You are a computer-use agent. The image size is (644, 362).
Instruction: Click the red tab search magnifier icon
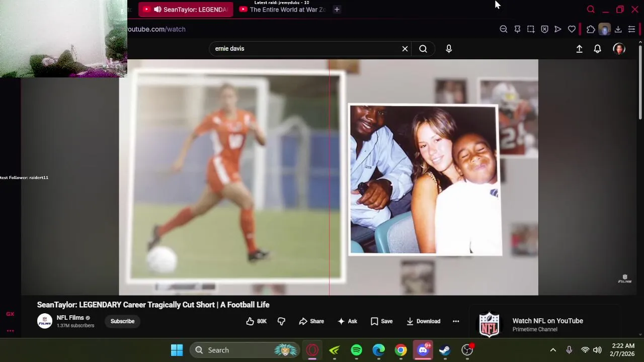point(591,9)
